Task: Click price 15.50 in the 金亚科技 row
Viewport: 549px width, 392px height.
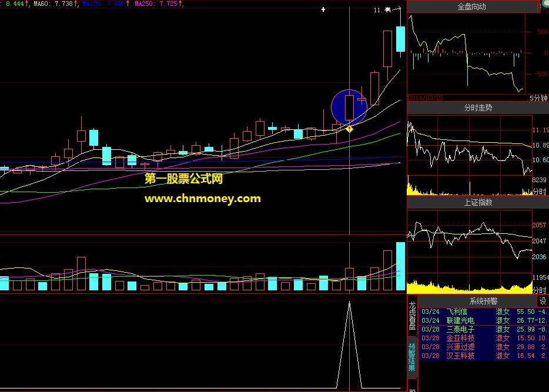Action: (x=525, y=338)
